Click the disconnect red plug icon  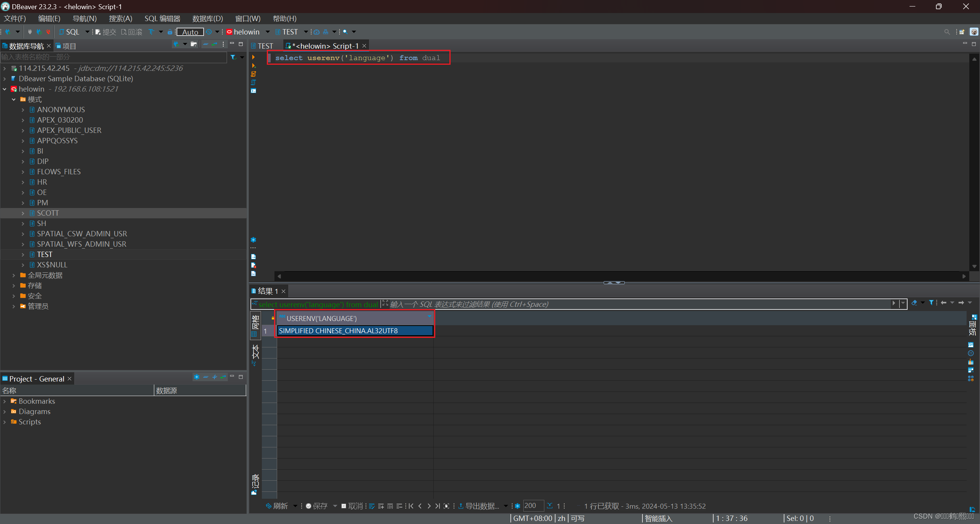pyautogui.click(x=48, y=32)
